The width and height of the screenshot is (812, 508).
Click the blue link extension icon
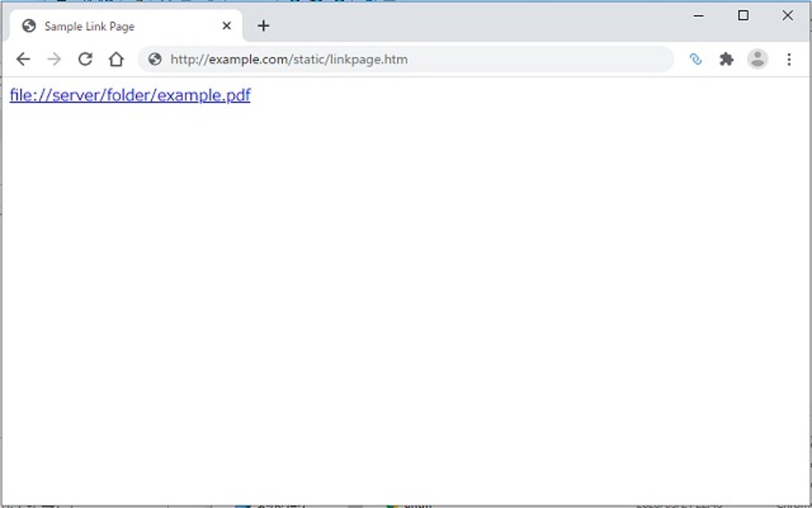(696, 59)
